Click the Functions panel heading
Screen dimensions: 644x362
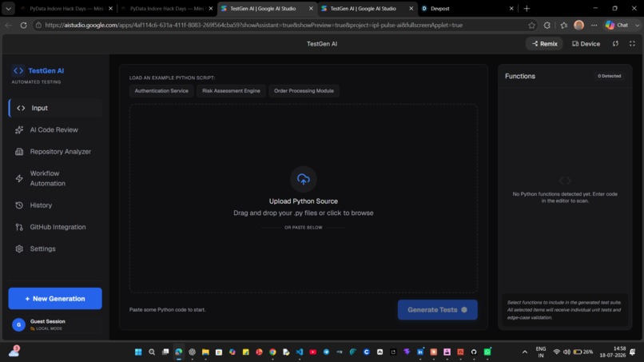coord(520,76)
